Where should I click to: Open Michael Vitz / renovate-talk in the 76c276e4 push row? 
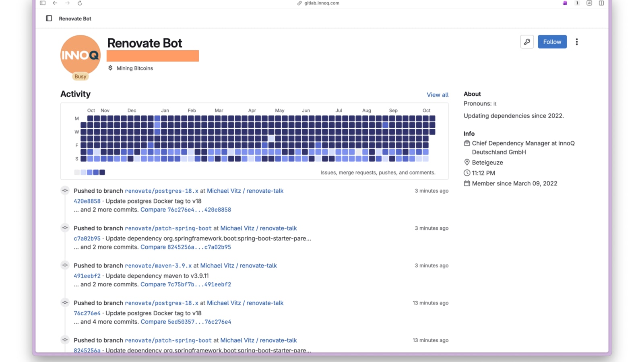(245, 303)
